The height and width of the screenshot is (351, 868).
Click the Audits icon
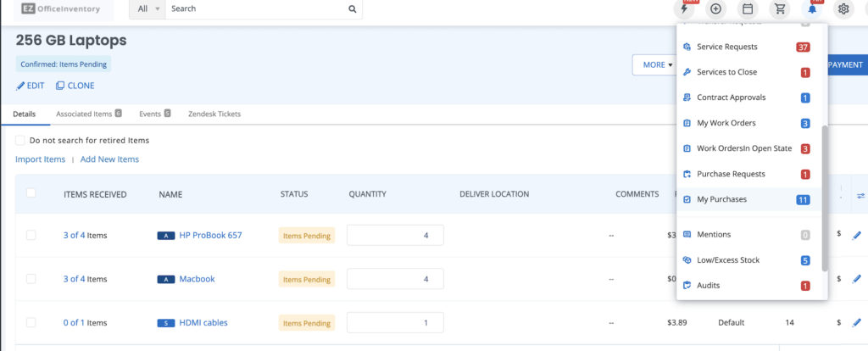tap(687, 287)
